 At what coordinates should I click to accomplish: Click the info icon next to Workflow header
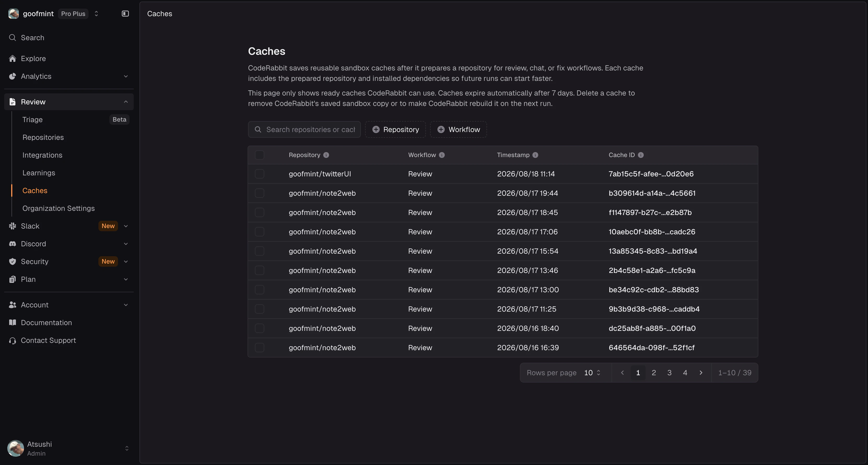(x=442, y=155)
